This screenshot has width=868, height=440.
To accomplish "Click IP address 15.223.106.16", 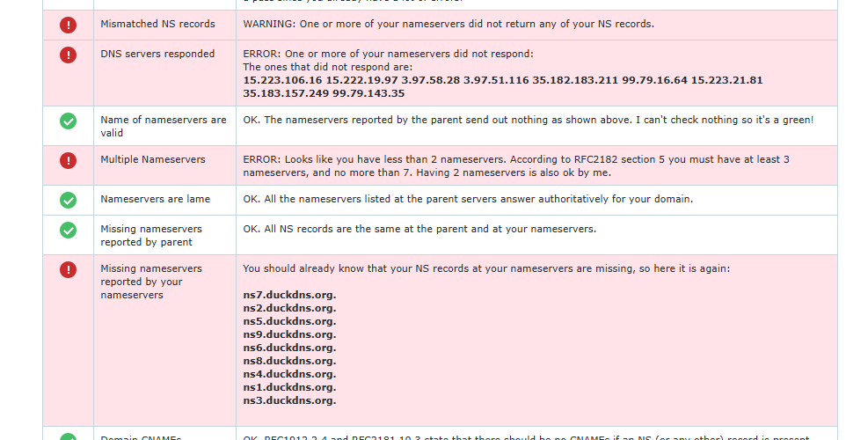I will tap(282, 80).
